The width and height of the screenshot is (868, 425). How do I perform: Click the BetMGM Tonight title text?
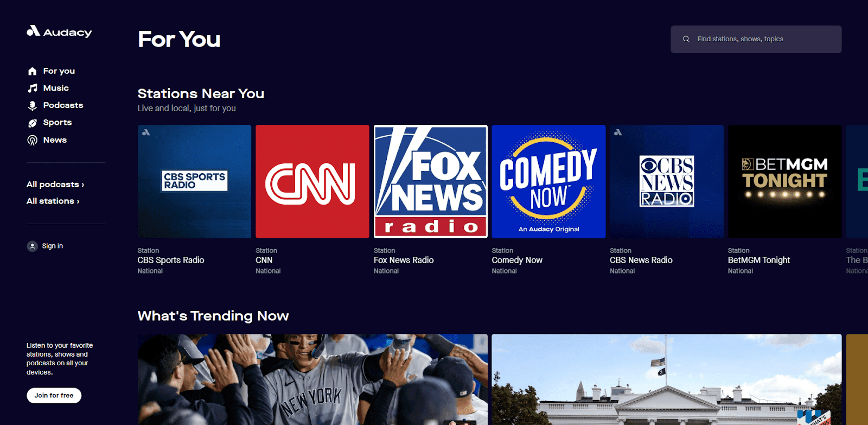759,260
